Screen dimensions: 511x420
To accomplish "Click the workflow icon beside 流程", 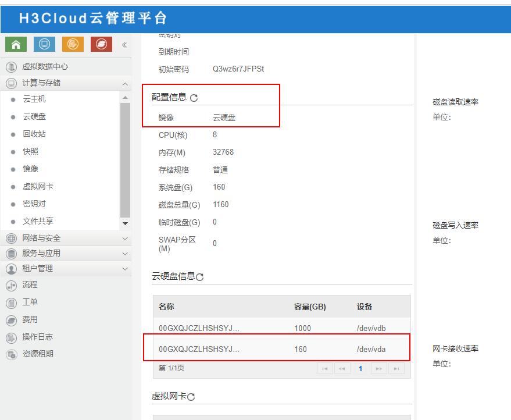I will click(x=12, y=286).
